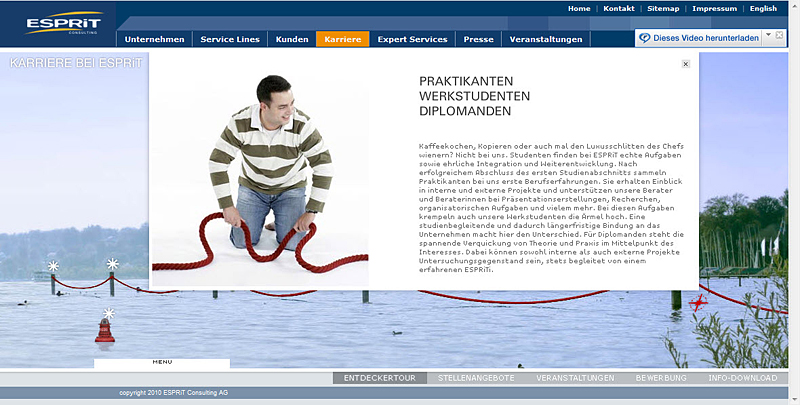Expand the video download dropdown arrow
The width and height of the screenshot is (800, 405).
767,36
